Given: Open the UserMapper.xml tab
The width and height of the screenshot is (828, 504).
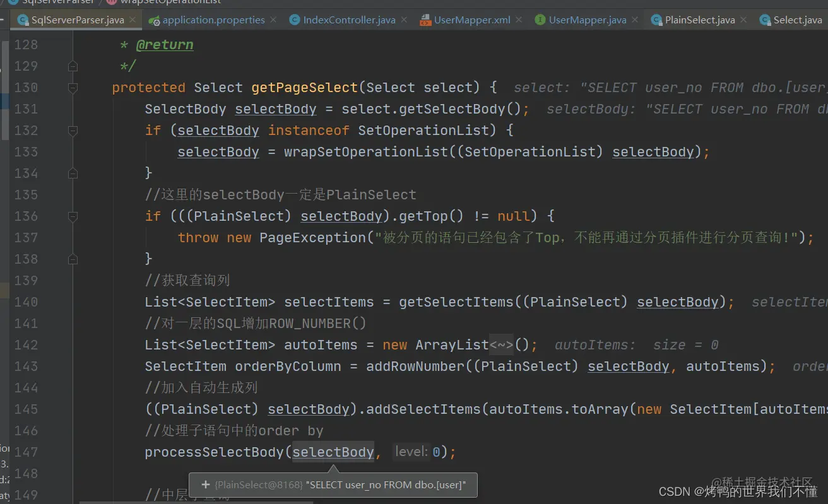Looking at the screenshot, I should 472,20.
